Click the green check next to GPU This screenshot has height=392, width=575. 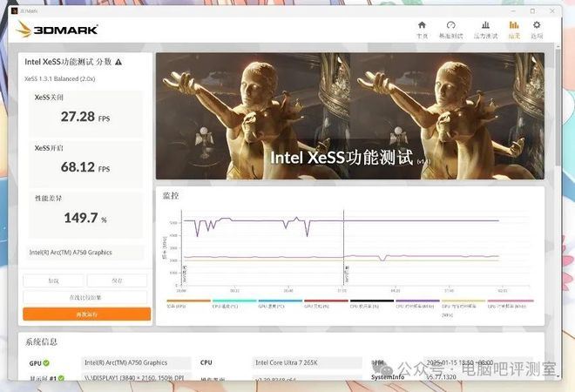[46, 362]
